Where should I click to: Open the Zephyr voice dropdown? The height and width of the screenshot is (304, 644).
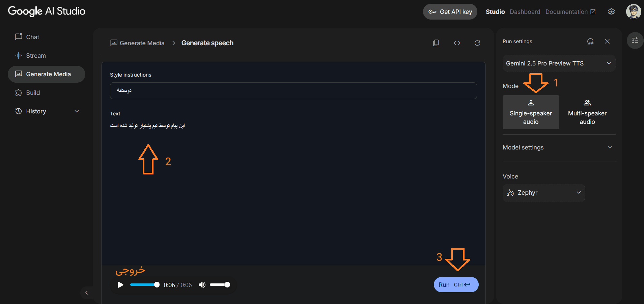543,193
